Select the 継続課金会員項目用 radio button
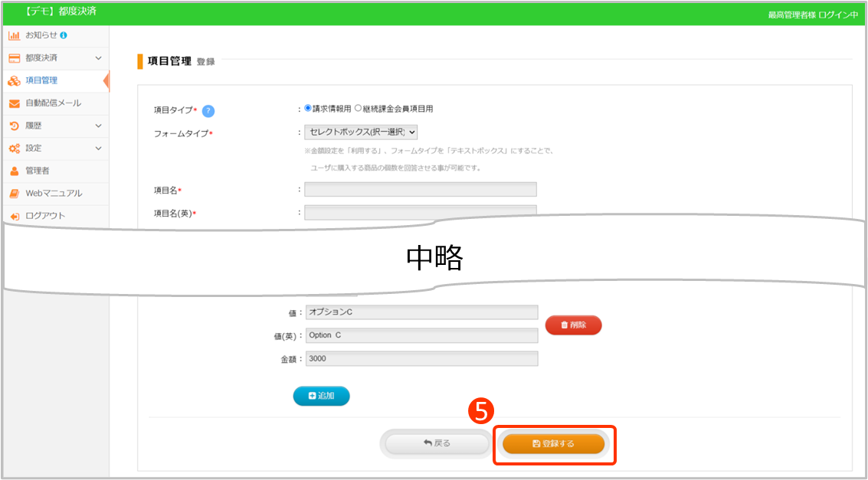The image size is (868, 480). (358, 109)
